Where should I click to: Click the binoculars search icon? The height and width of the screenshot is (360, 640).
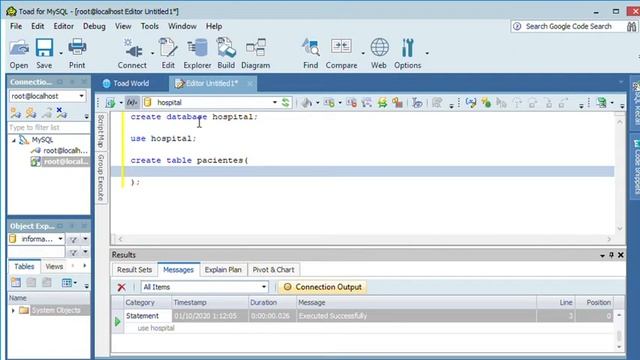tap(631, 27)
